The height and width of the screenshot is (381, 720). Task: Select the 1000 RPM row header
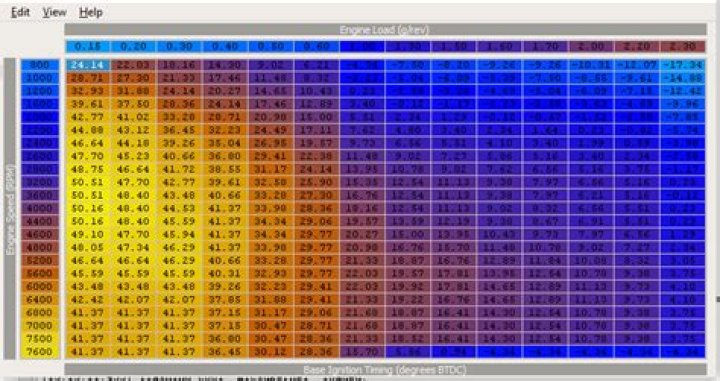pyautogui.click(x=39, y=78)
